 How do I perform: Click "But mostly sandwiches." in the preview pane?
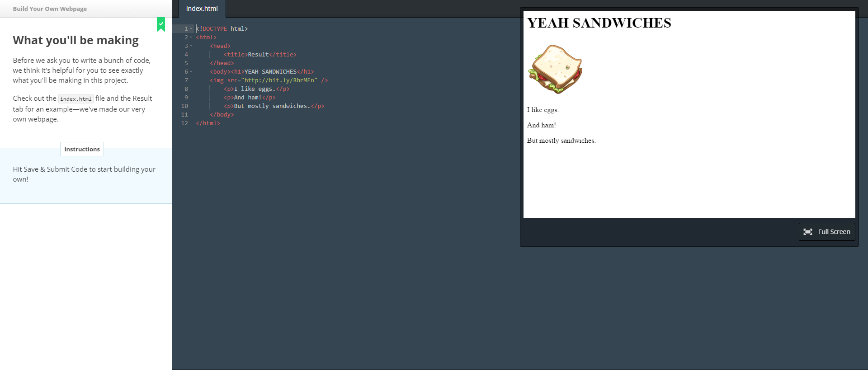pos(561,141)
